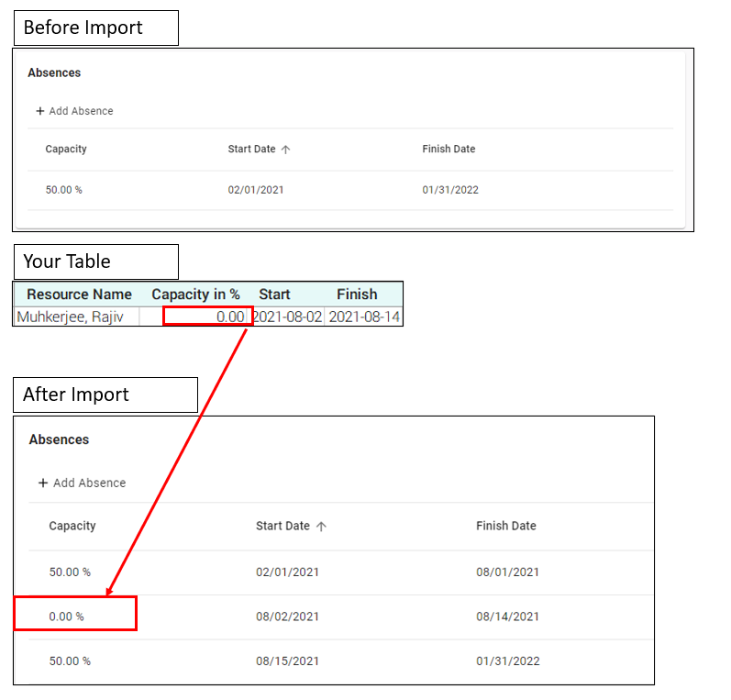The width and height of the screenshot is (731, 700).
Task: Sort by Capacity column in Before Import
Action: pyautogui.click(x=66, y=149)
